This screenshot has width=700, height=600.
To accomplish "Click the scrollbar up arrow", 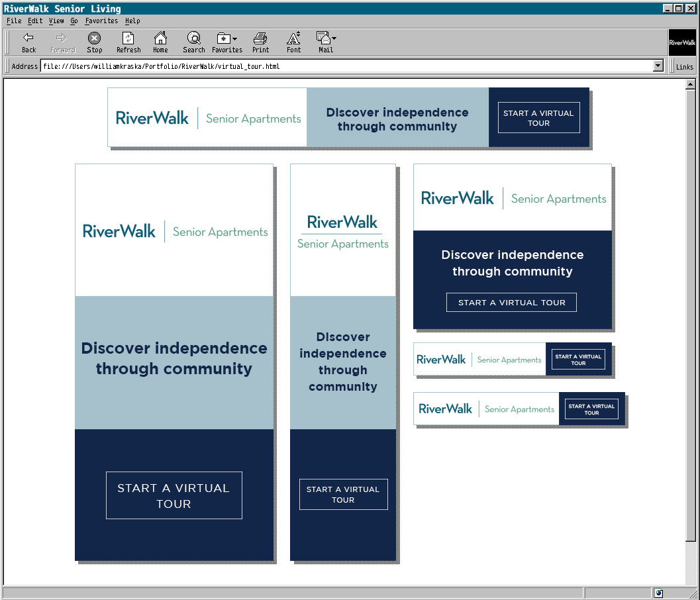I will (x=690, y=84).
